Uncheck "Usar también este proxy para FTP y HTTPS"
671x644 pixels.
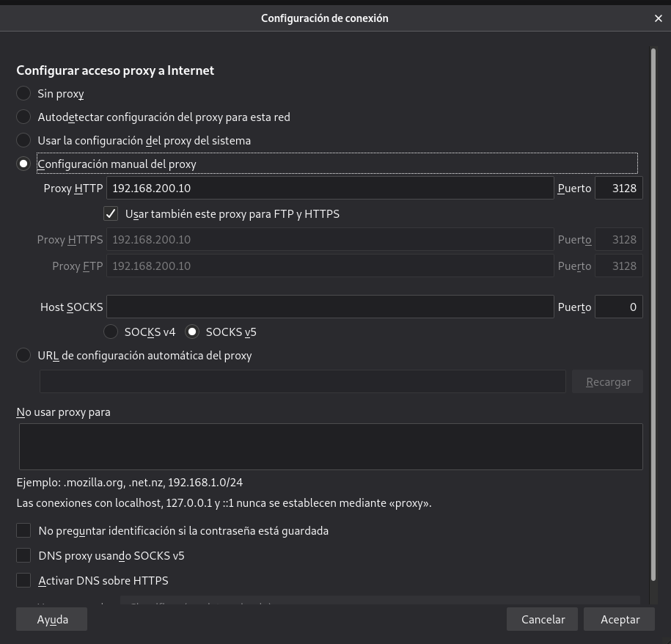pos(111,213)
